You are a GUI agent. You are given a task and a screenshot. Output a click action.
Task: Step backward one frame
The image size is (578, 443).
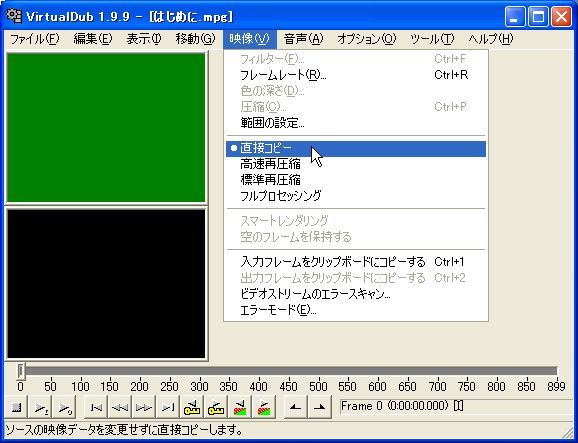pos(120,407)
